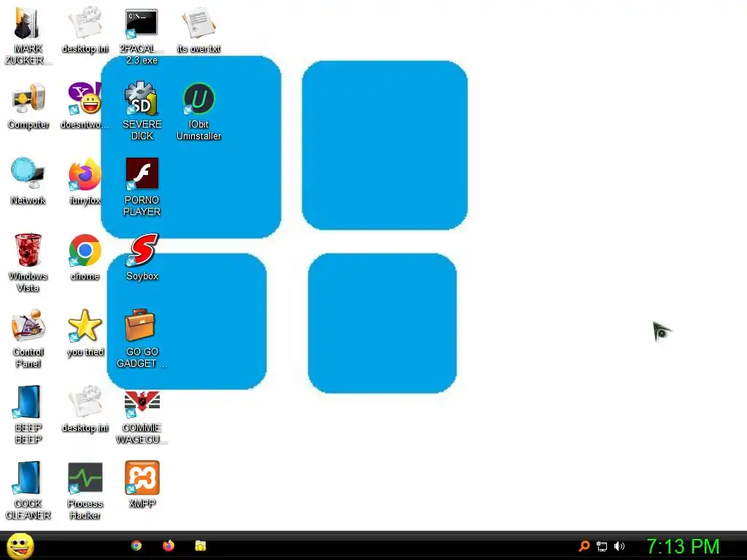Open the Flash player shortcut icon
747x560 pixels.
(142, 174)
